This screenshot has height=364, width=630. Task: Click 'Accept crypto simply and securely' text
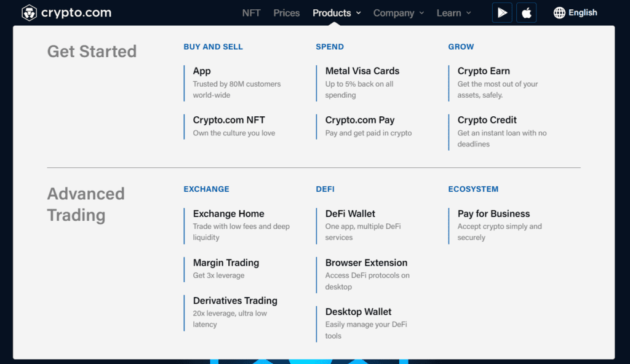coord(500,232)
